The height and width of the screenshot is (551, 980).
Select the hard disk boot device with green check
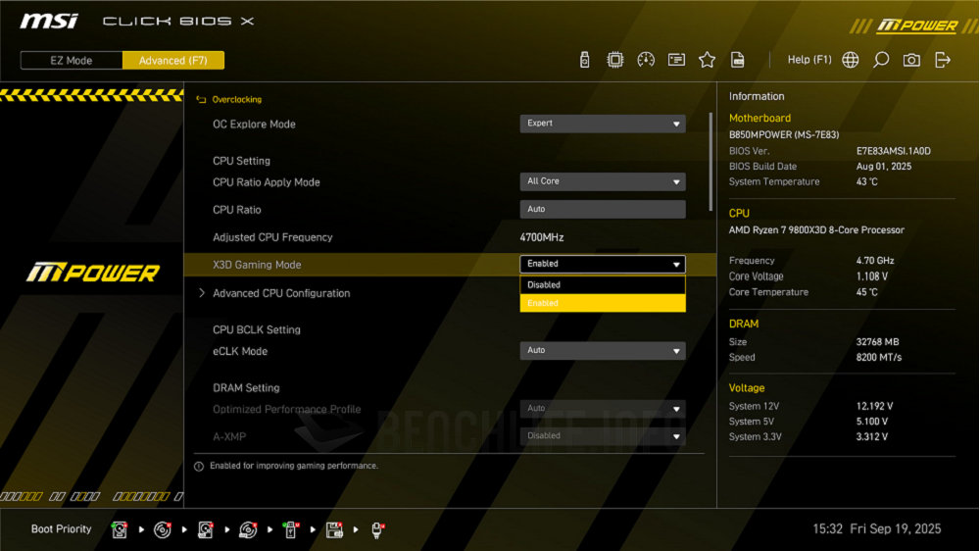(x=120, y=529)
